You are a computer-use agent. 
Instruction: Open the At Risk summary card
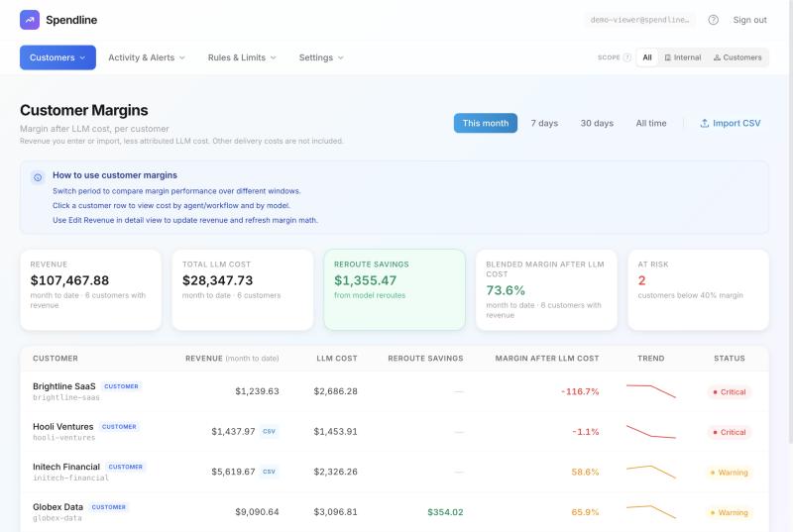click(699, 290)
